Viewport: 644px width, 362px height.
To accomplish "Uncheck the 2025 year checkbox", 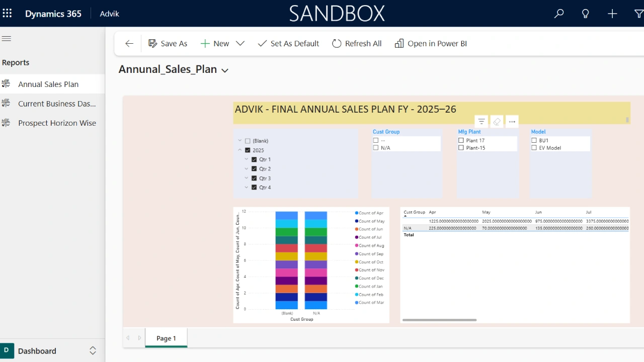I will [248, 150].
